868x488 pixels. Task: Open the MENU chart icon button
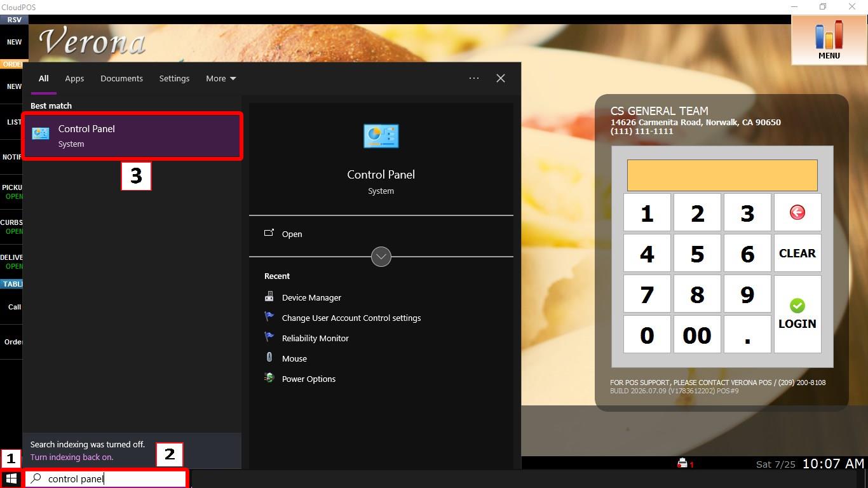(x=829, y=39)
